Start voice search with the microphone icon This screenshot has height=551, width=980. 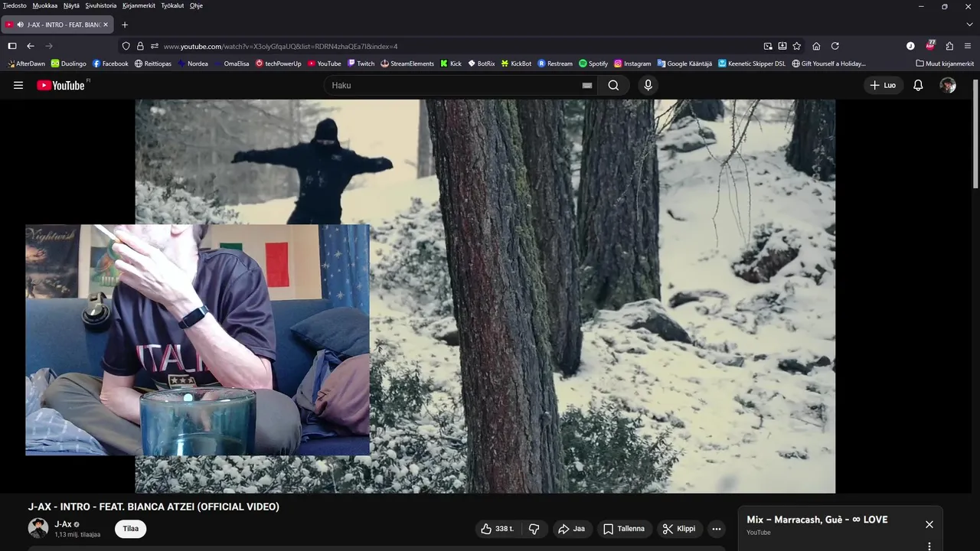[x=648, y=85]
